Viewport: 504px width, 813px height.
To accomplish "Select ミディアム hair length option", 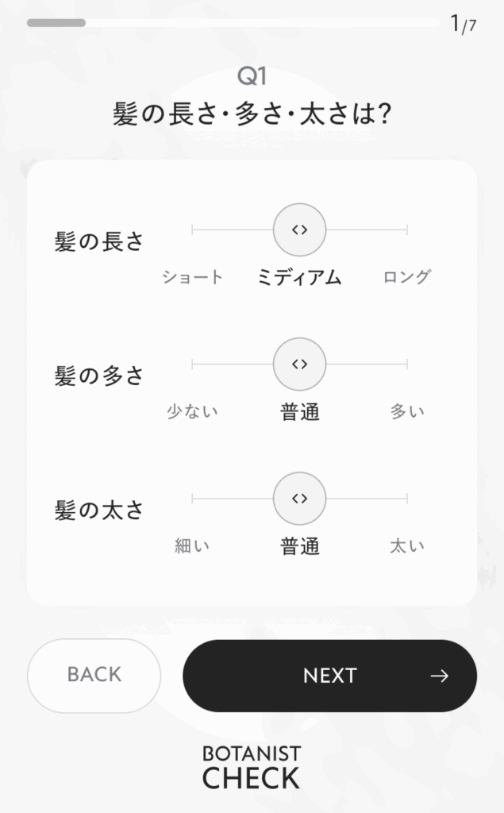I will pos(299,277).
